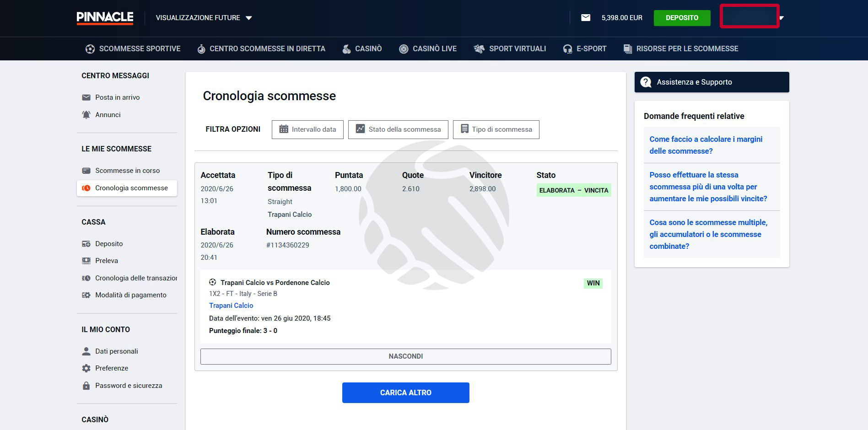
Task: Open FAQ on calculating bet margins
Action: tap(706, 145)
